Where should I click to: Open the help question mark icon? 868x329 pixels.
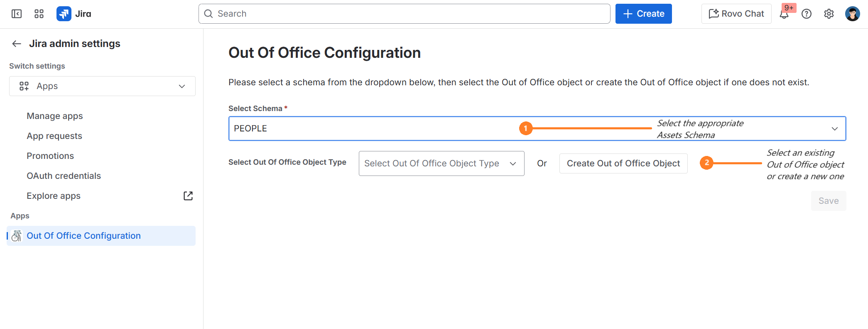(x=807, y=14)
